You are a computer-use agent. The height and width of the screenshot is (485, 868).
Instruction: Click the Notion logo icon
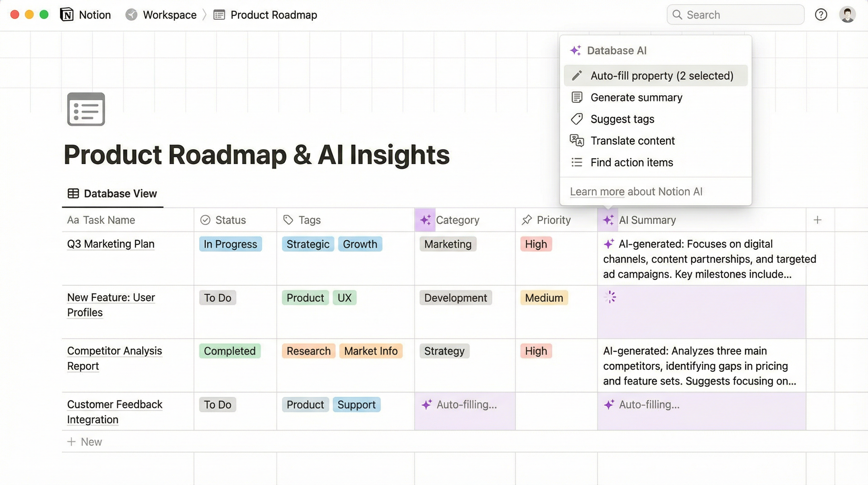pyautogui.click(x=67, y=15)
